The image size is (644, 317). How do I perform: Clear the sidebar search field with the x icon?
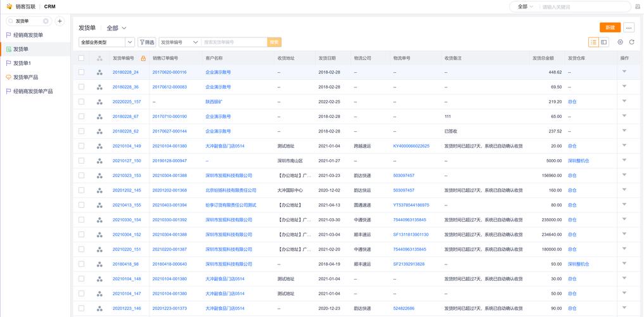point(46,21)
